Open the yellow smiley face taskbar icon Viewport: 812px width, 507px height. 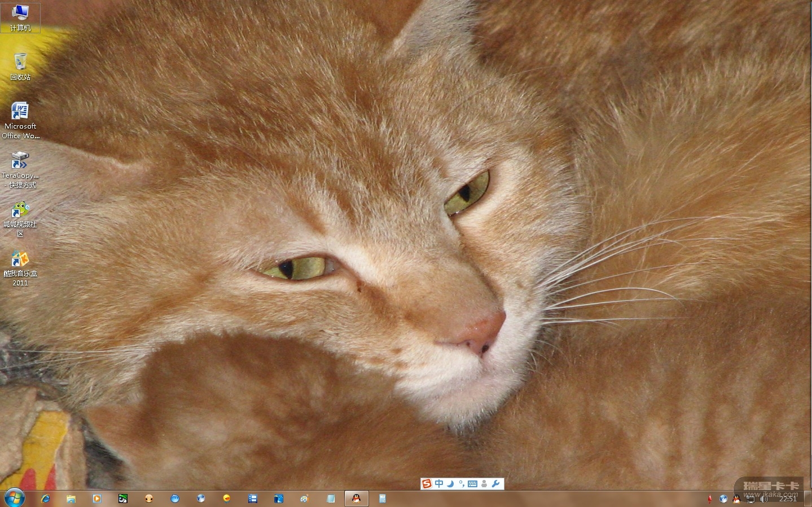(x=227, y=499)
